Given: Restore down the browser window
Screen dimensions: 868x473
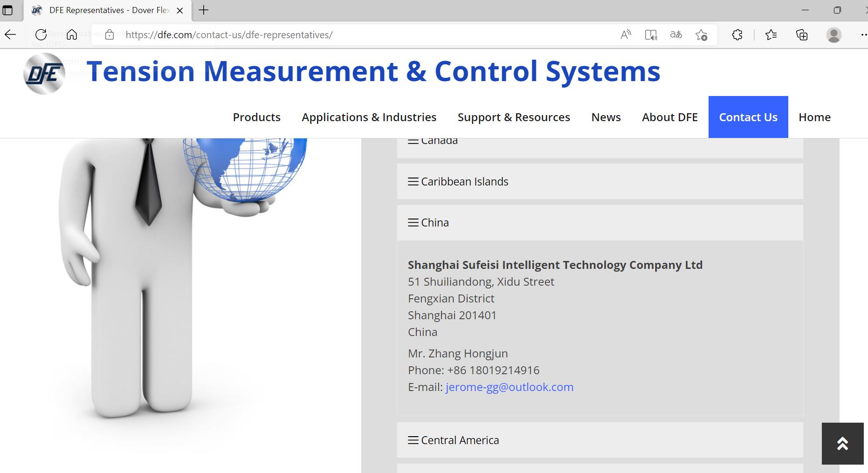Looking at the screenshot, I should (837, 10).
